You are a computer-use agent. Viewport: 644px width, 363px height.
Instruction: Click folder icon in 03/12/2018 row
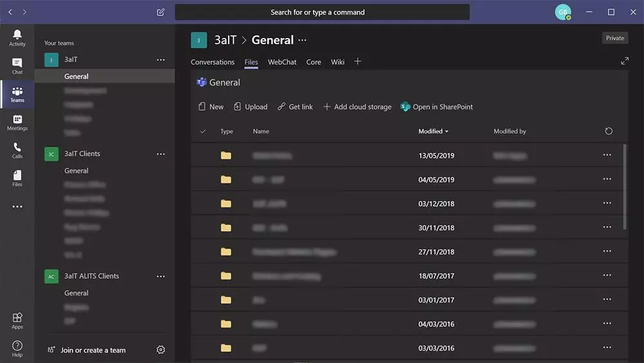coord(226,203)
